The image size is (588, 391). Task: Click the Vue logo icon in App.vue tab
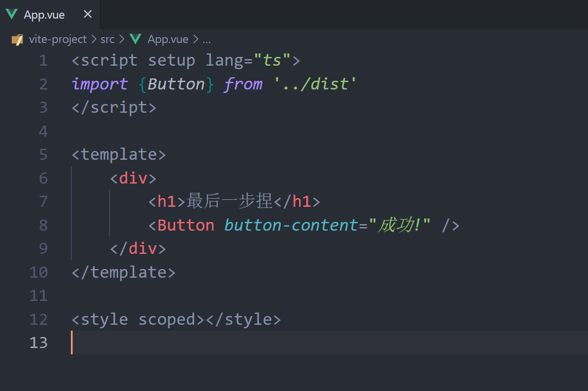[x=12, y=15]
